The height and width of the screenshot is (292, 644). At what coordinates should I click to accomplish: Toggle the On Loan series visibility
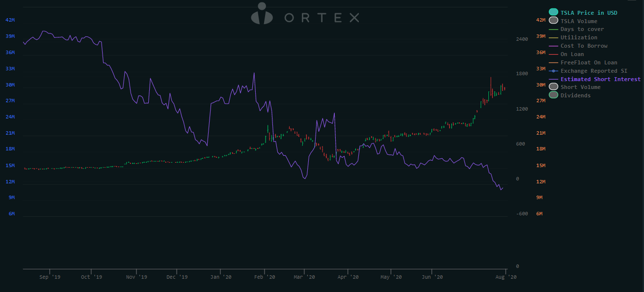(572, 54)
